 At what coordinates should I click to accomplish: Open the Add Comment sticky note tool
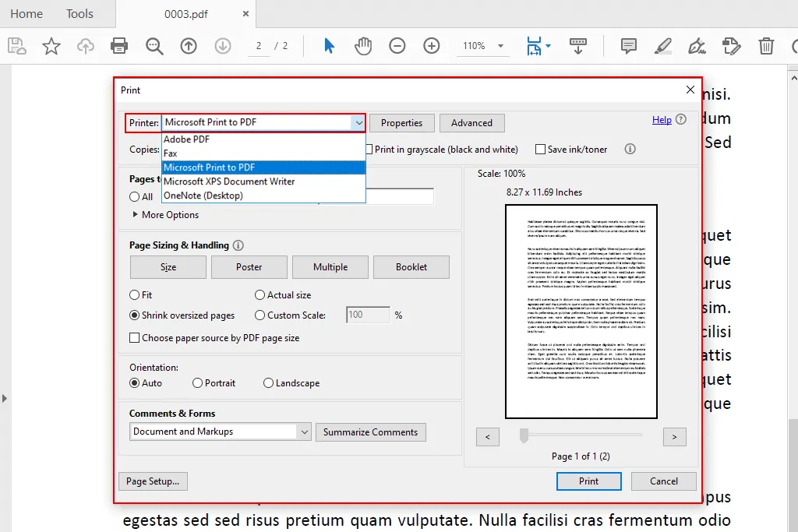click(x=628, y=46)
